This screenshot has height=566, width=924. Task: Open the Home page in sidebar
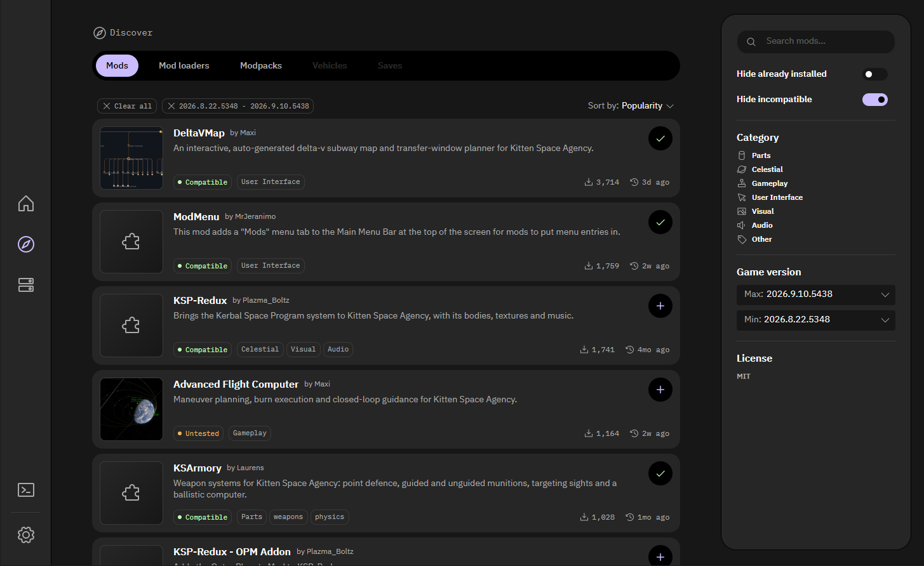[x=26, y=204]
